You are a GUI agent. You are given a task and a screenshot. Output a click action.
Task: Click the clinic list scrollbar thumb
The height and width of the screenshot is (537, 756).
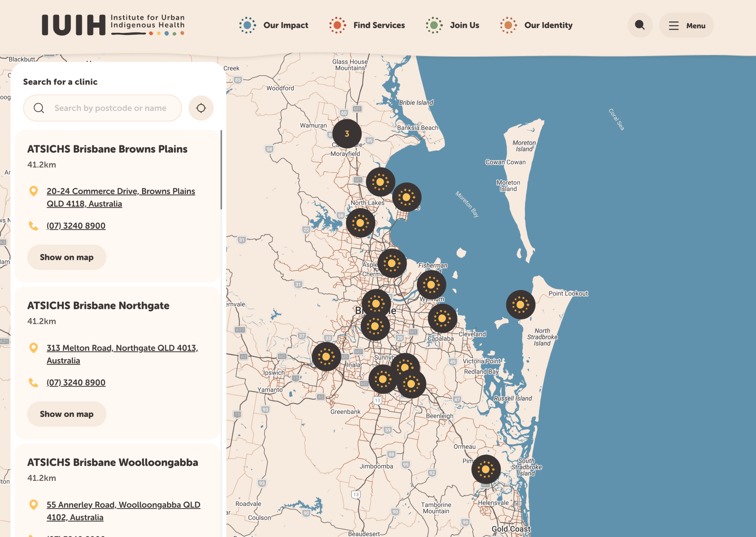tap(221, 170)
